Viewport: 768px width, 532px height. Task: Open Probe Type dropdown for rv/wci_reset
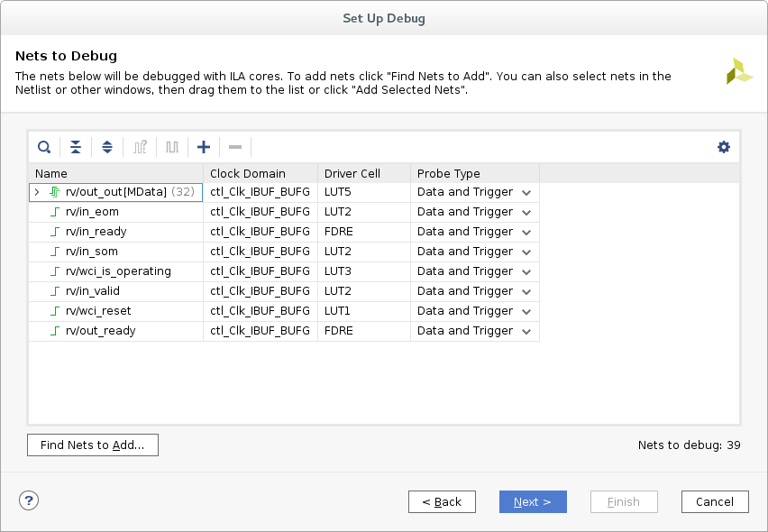pyautogui.click(x=526, y=312)
